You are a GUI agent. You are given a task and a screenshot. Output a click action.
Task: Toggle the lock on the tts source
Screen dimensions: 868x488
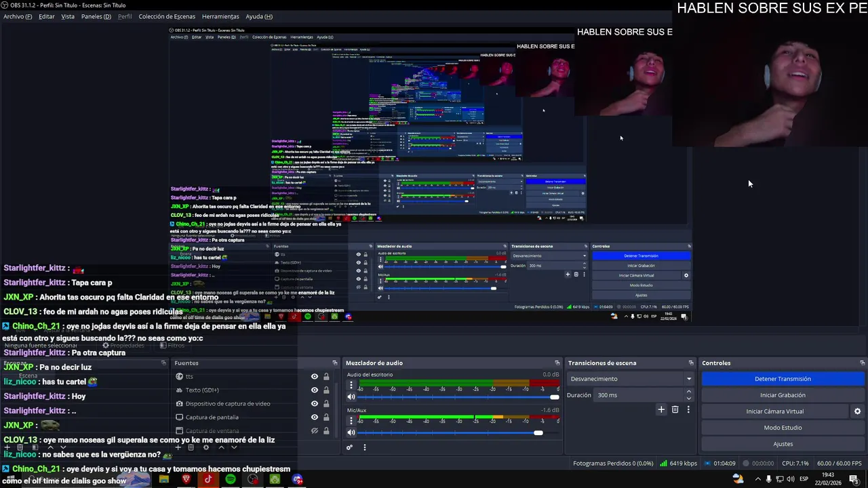tap(326, 377)
